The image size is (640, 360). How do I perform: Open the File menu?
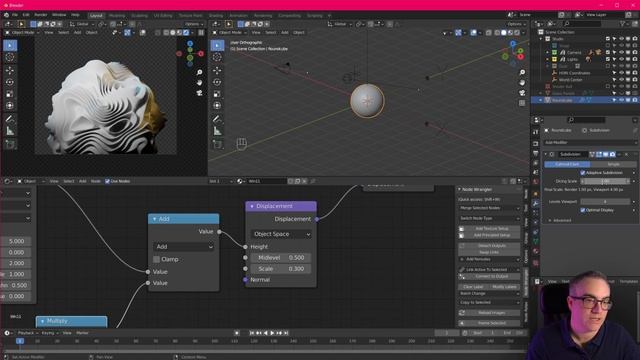point(15,15)
